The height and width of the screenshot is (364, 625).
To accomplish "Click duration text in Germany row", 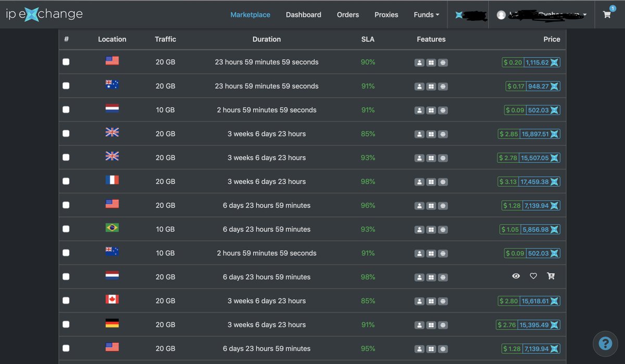I will [x=267, y=325].
